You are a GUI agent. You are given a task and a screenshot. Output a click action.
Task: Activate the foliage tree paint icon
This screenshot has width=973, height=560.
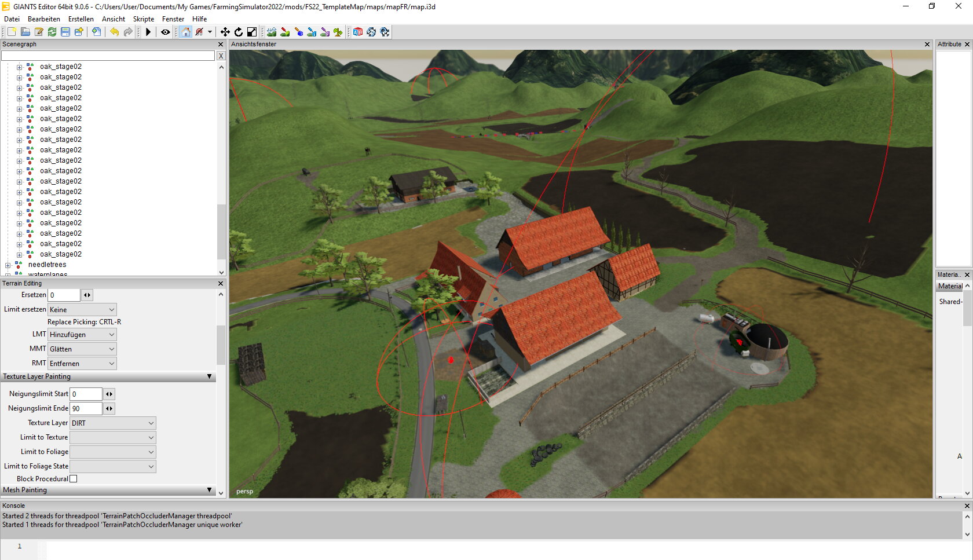338,32
